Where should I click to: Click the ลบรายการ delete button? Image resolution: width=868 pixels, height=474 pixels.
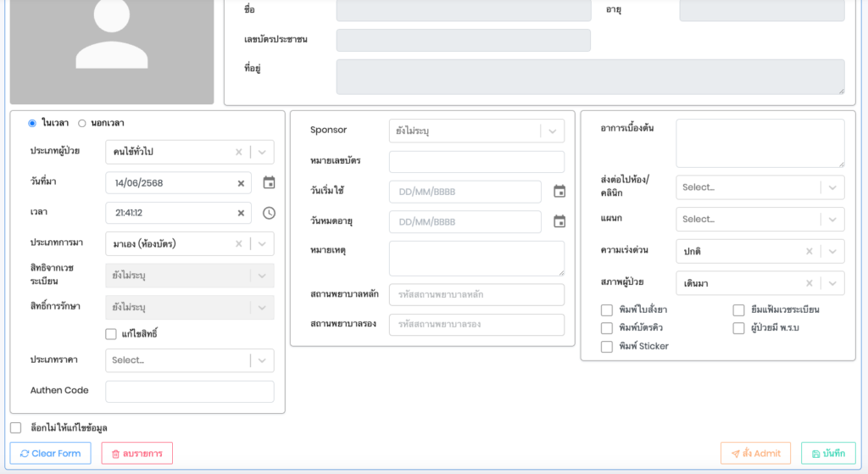click(x=136, y=454)
